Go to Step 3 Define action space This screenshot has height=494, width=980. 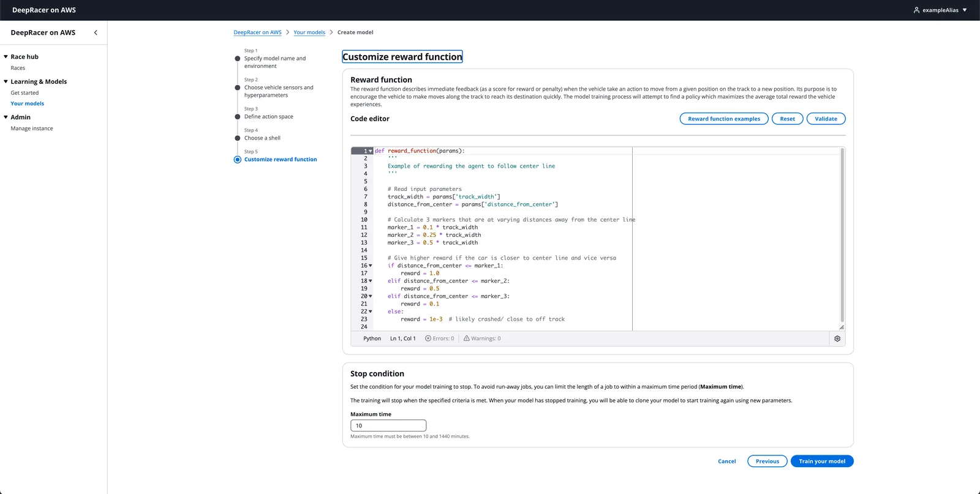(268, 116)
